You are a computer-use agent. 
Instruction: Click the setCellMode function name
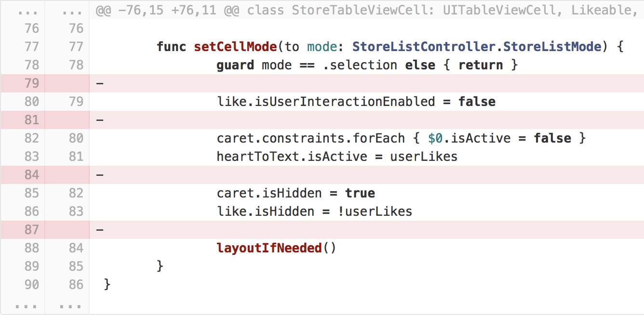[x=235, y=47]
